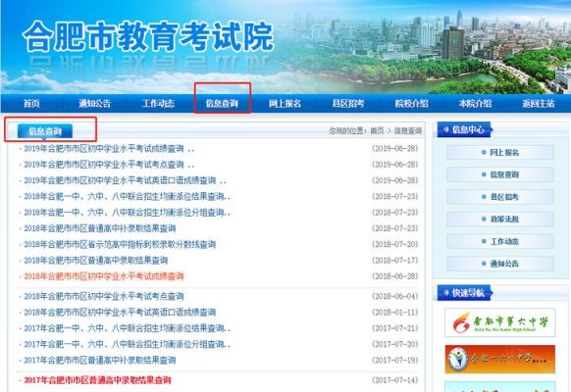Open 合肥一六八中学 orange banner thumbnail
The height and width of the screenshot is (392, 571).
coord(500,360)
